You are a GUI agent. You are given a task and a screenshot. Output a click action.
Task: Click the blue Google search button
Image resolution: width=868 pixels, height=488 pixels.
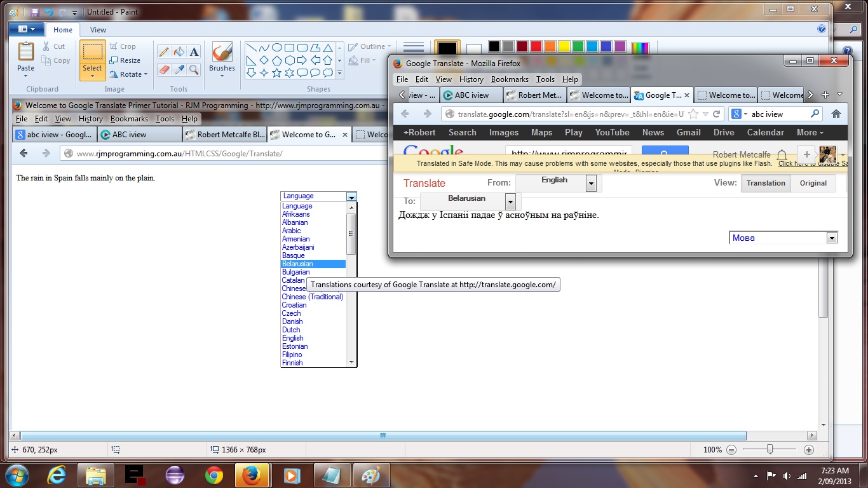click(665, 151)
